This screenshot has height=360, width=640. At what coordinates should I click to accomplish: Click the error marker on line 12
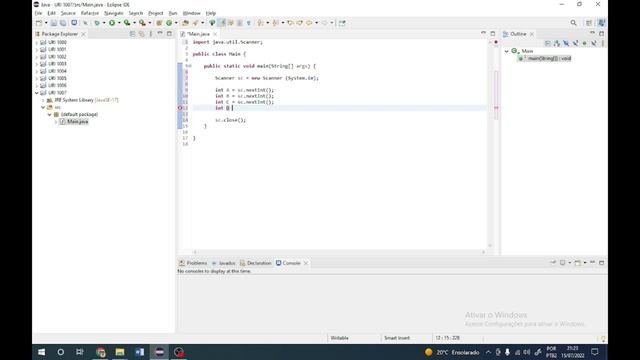point(180,108)
